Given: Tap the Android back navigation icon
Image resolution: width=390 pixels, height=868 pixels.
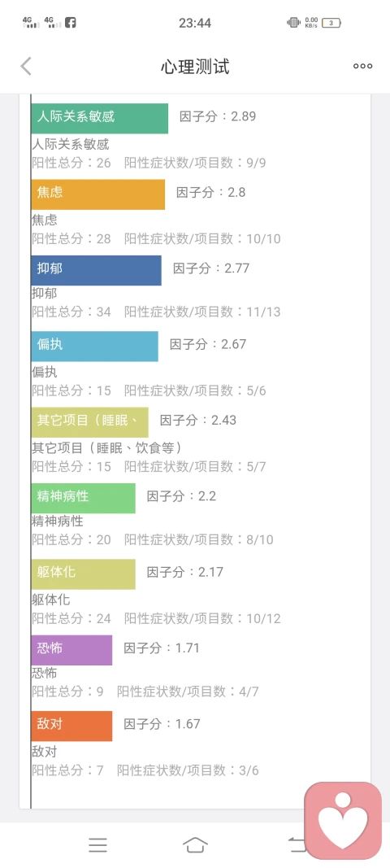Looking at the screenshot, I should 296,844.
